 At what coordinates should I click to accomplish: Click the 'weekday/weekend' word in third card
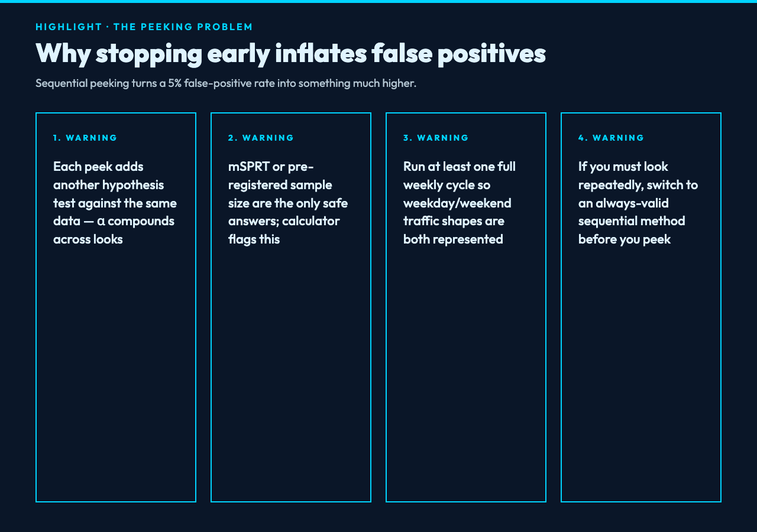coord(457,203)
